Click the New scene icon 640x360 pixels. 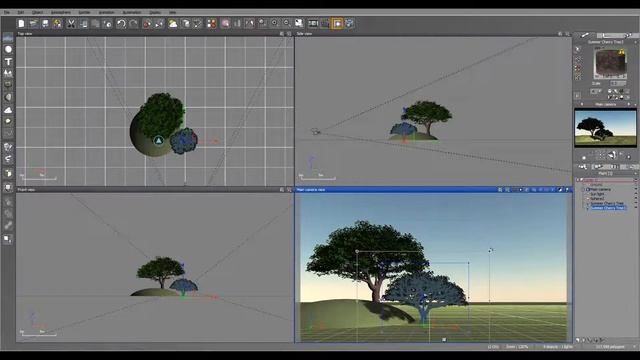pos(21,24)
